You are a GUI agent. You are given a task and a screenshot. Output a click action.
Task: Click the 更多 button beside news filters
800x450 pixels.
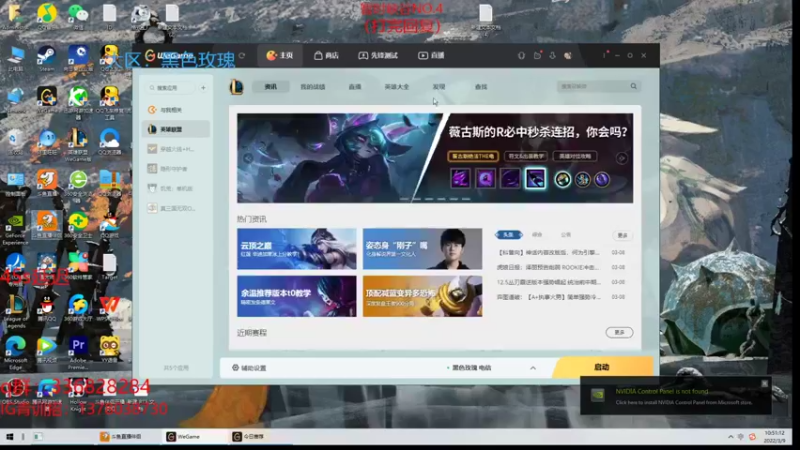(x=622, y=235)
